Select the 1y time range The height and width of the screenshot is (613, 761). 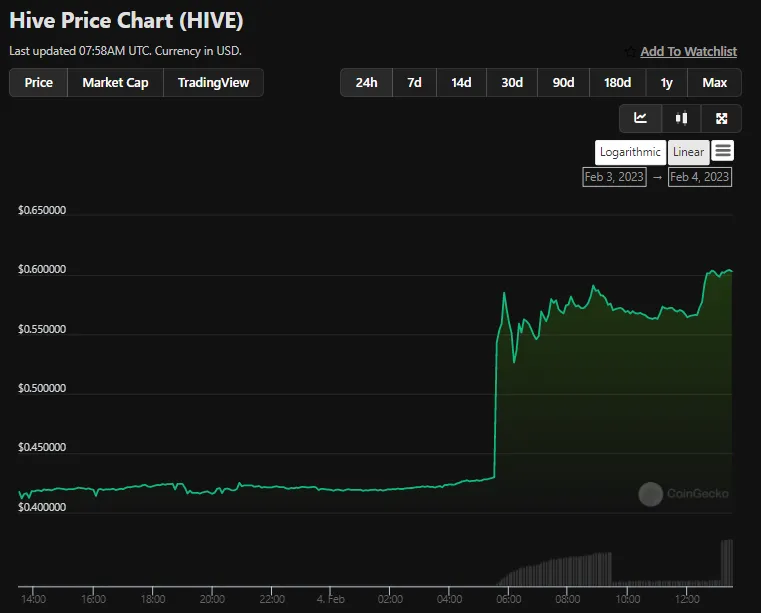tap(666, 83)
